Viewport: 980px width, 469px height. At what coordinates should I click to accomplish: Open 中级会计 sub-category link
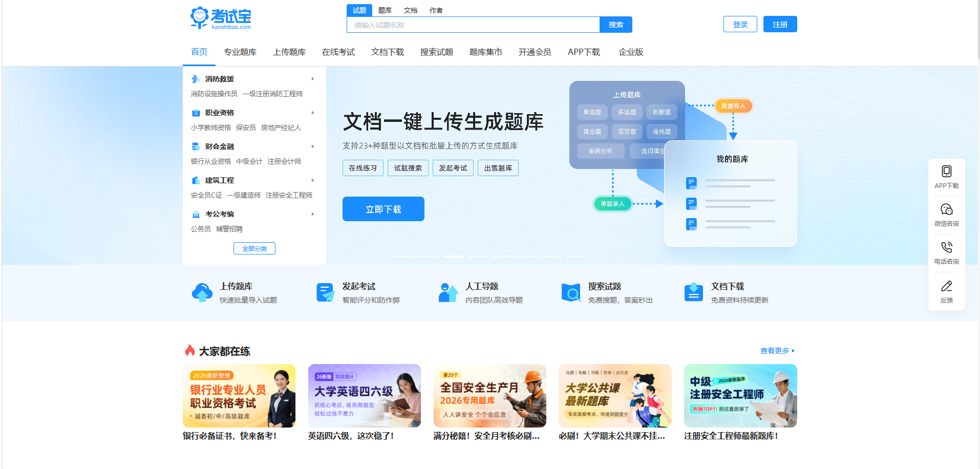[249, 161]
